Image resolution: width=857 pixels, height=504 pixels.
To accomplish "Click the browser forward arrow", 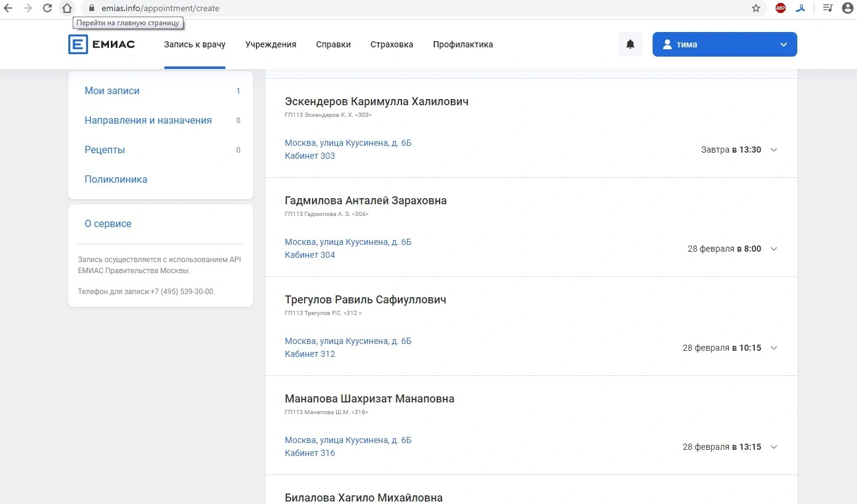I will pos(28,8).
